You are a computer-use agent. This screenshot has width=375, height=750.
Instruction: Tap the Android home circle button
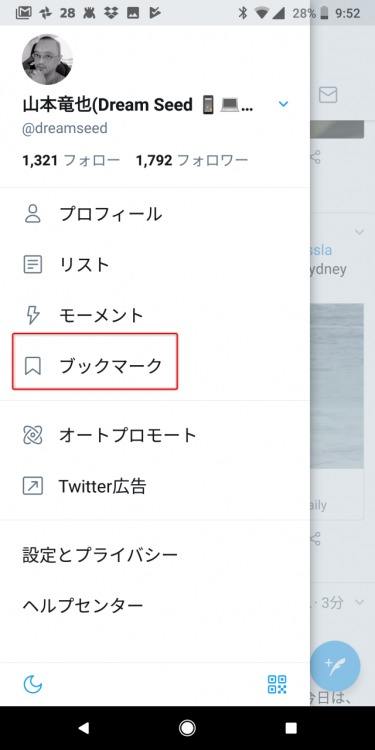click(187, 728)
